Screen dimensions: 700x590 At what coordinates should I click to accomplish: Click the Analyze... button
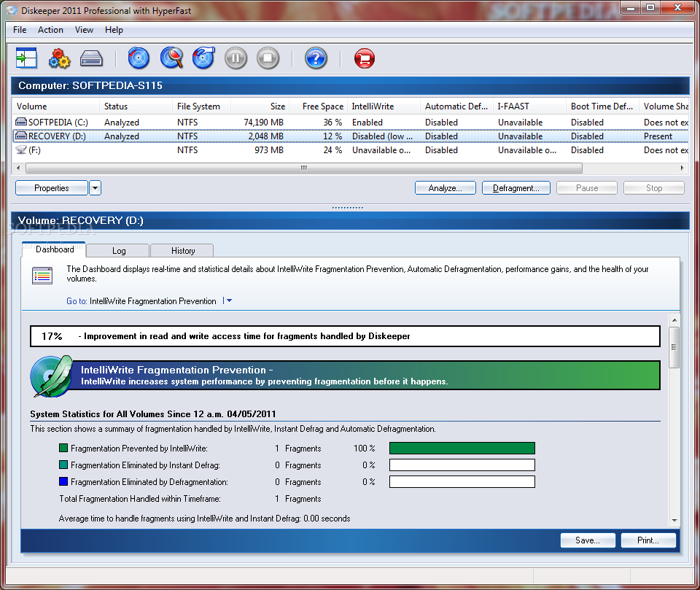tap(445, 188)
